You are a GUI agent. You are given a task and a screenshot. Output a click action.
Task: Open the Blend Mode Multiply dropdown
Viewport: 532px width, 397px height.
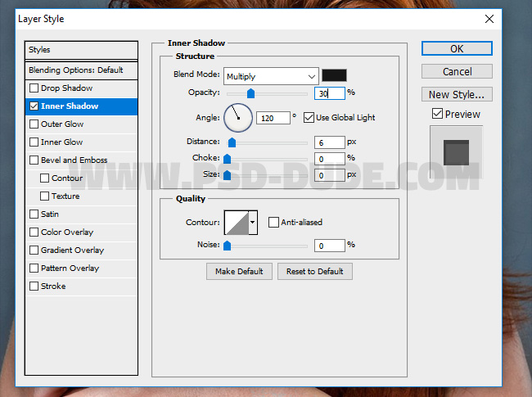click(271, 76)
